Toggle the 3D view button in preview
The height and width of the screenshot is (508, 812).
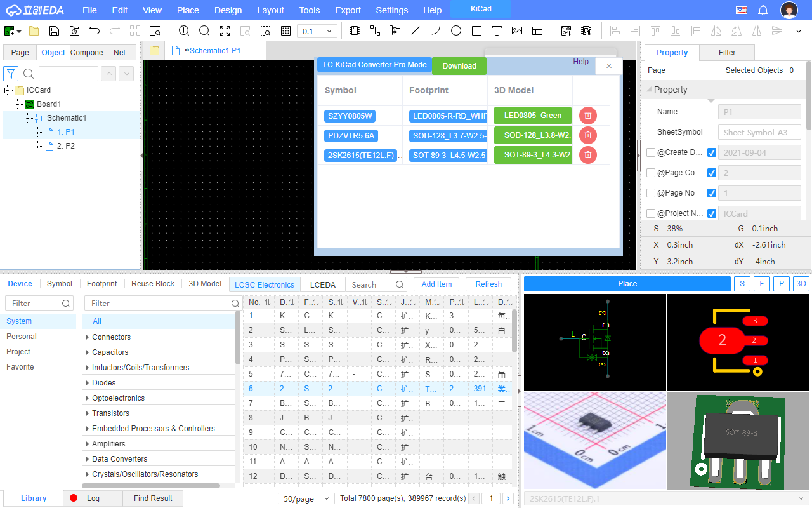(x=801, y=284)
